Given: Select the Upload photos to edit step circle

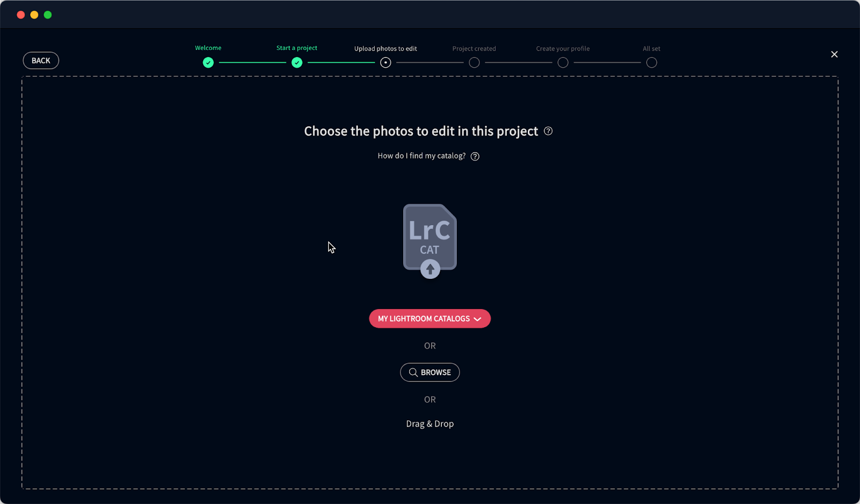Looking at the screenshot, I should click(385, 63).
